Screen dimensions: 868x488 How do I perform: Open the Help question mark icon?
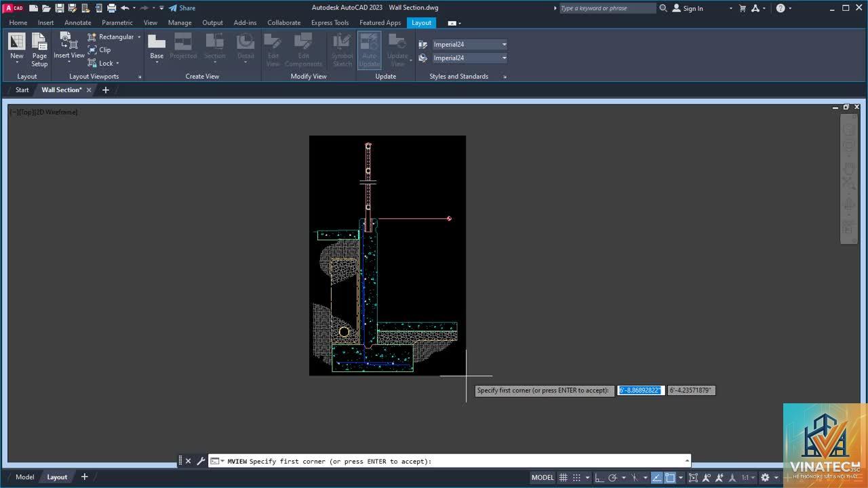pos(781,8)
